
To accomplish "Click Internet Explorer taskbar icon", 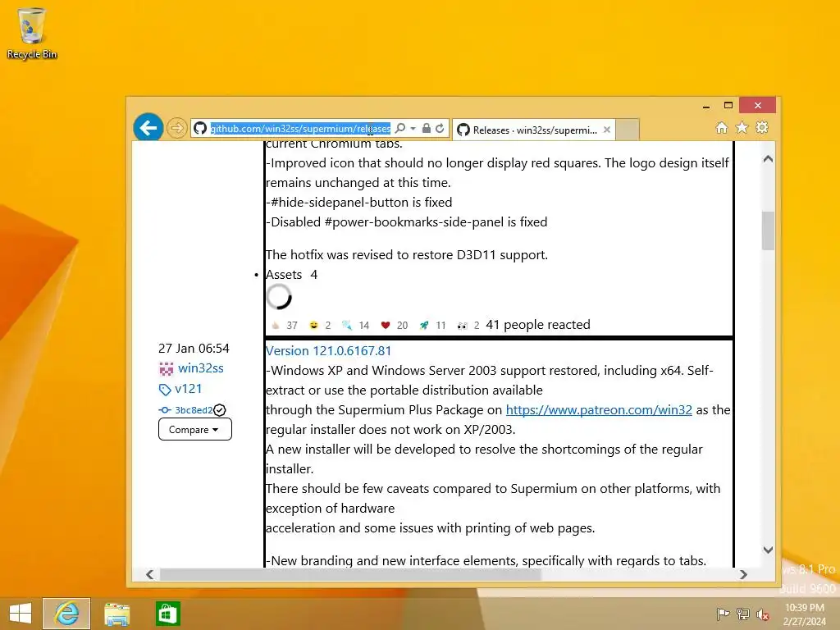I will point(66,614).
